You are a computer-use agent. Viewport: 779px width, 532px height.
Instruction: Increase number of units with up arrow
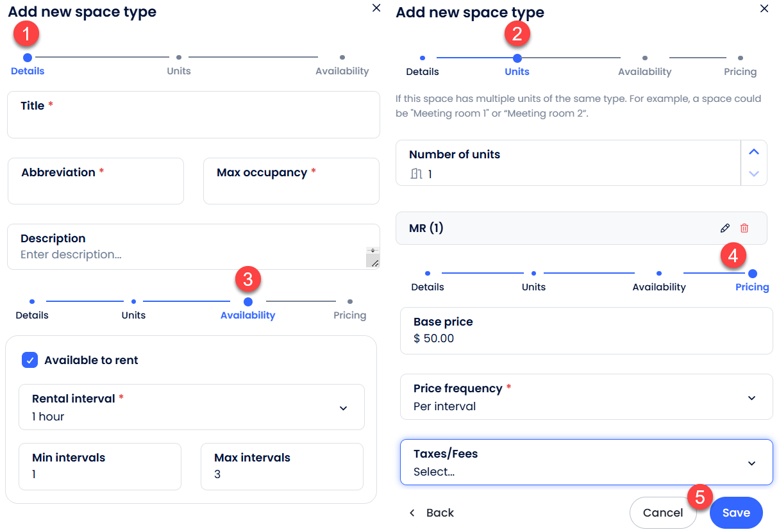[x=754, y=152]
